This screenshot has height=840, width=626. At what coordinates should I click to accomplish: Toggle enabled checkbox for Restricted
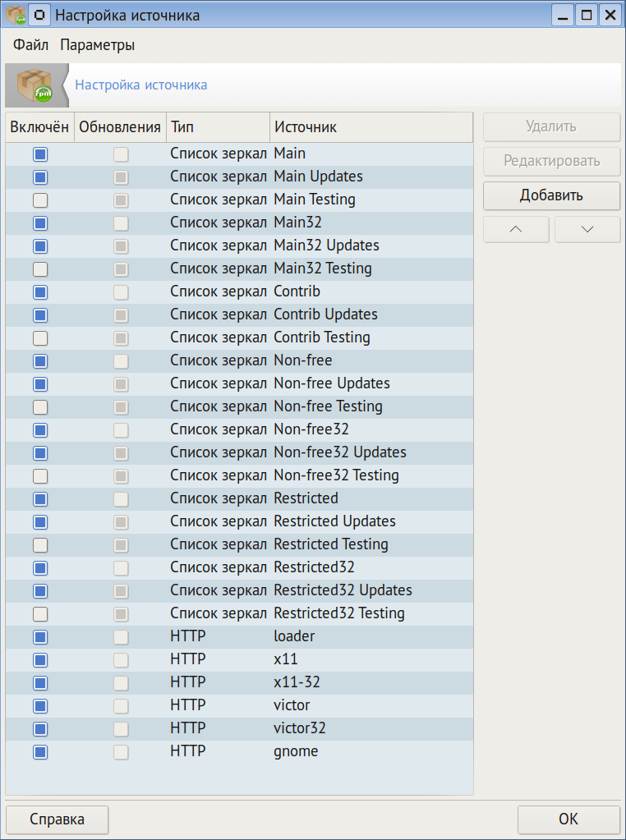pos(40,500)
